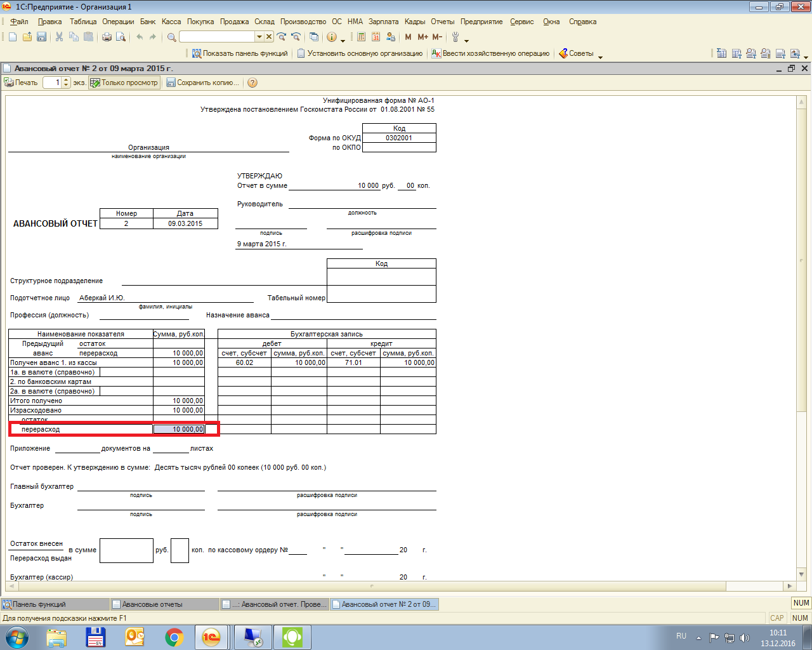Open the round help question mark icon

[252, 83]
